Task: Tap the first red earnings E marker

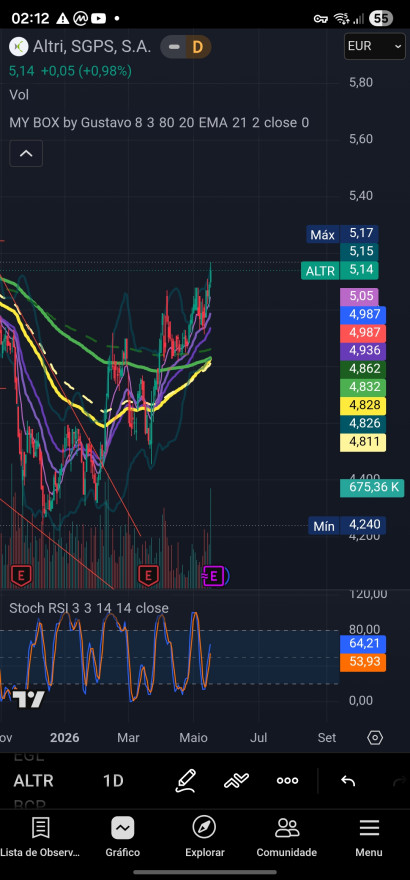Action: 21,576
